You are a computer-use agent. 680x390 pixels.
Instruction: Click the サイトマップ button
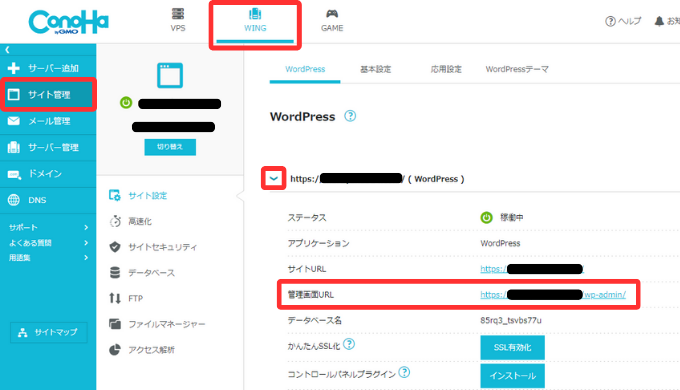coord(49,332)
